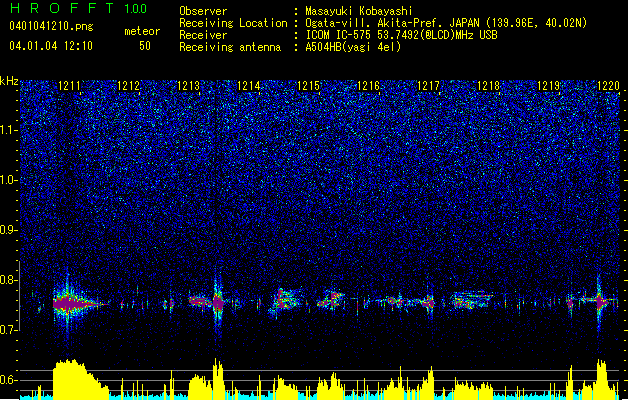
Task: Click the kHz axis unit label
Action: coord(9,81)
